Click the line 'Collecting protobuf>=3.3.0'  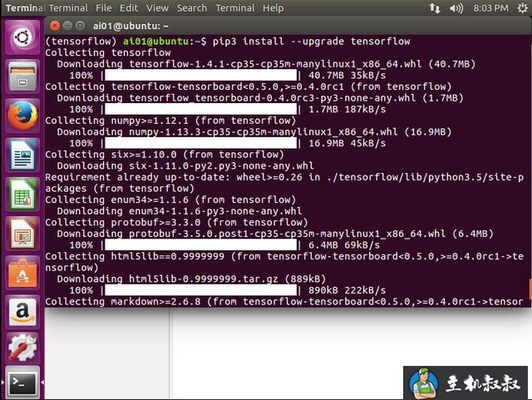(x=176, y=222)
